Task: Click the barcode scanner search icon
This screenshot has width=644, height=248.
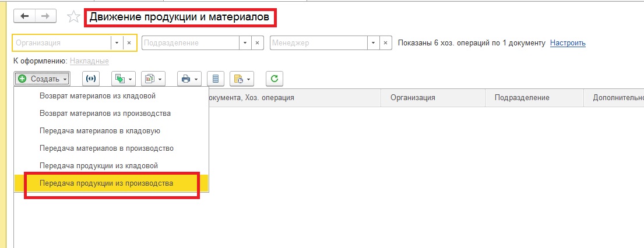Action: (91, 79)
